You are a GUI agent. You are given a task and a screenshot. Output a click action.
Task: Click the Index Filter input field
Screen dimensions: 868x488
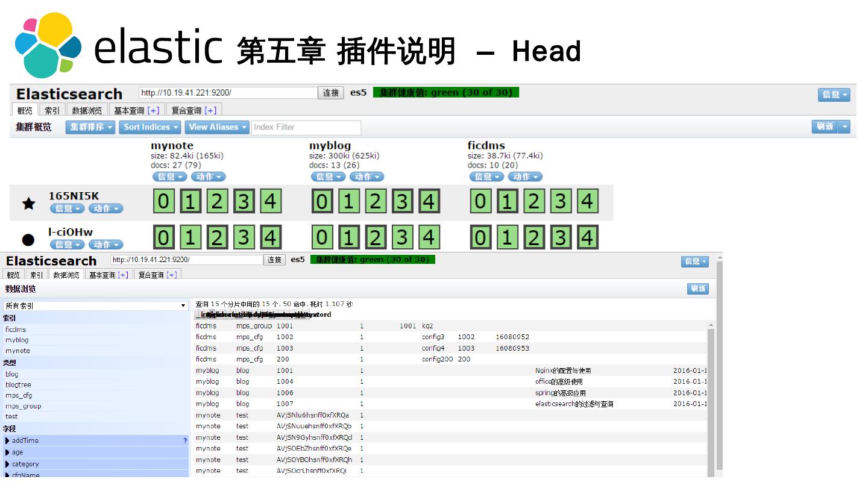point(306,127)
